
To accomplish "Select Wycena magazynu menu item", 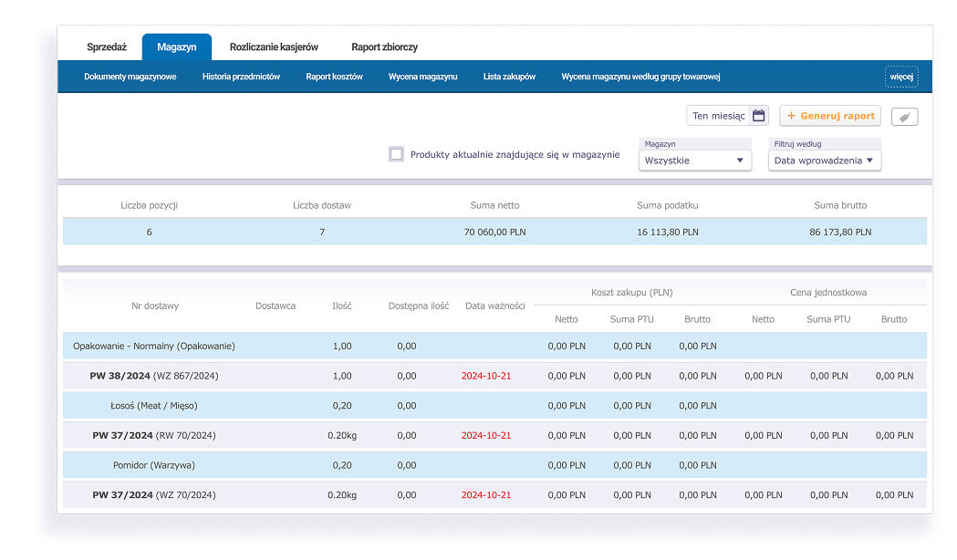I will pyautogui.click(x=423, y=77).
